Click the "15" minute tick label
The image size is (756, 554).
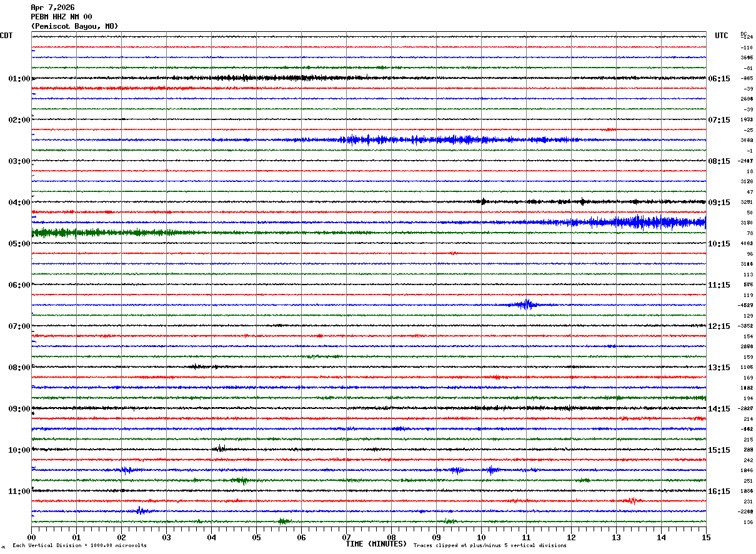[706, 537]
